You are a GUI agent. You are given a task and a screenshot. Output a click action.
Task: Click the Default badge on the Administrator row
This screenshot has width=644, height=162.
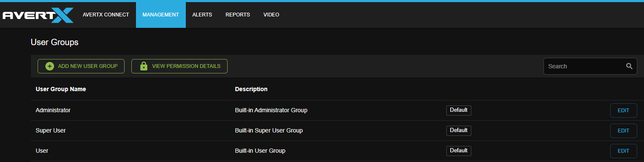click(459, 110)
